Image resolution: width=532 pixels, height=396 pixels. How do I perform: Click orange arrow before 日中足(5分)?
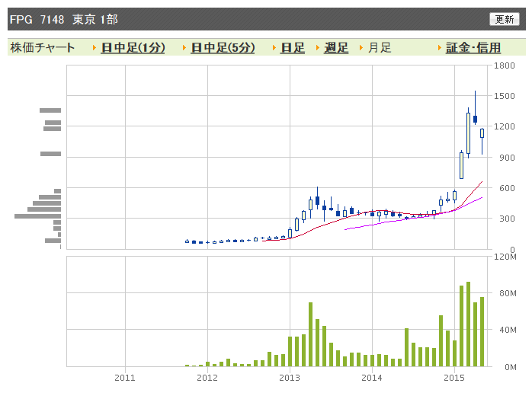pos(184,48)
